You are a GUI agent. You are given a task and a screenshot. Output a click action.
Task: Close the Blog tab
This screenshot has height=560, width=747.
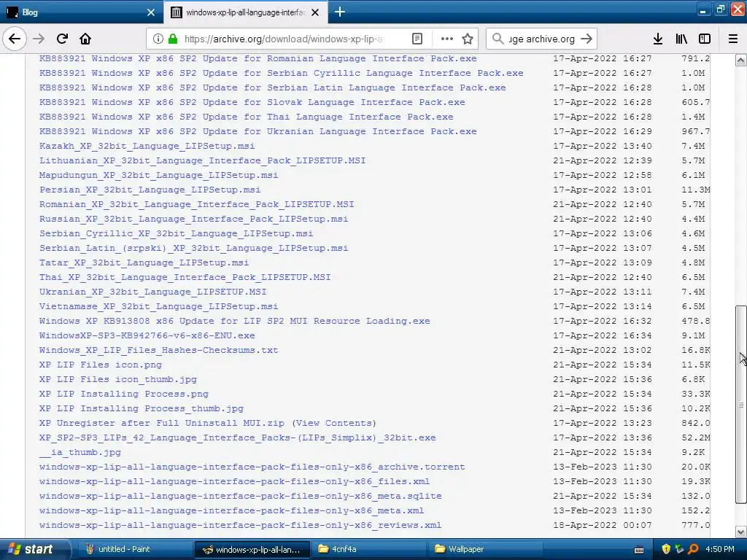click(x=151, y=12)
